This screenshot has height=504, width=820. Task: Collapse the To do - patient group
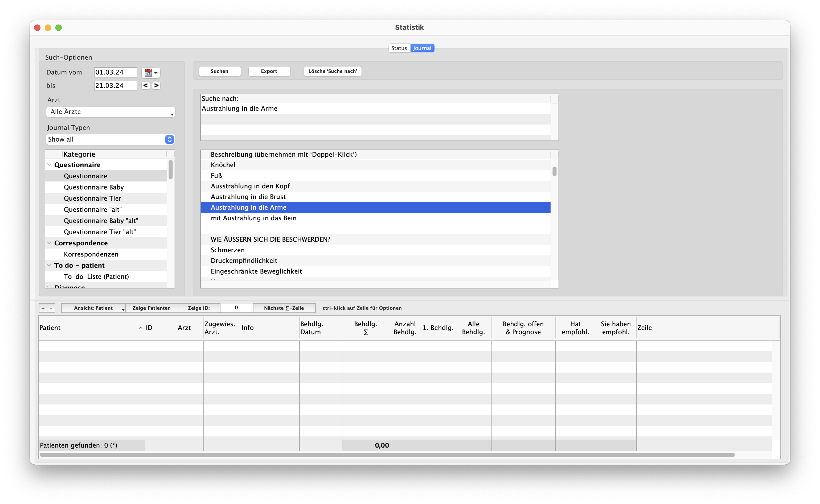pyautogui.click(x=49, y=265)
